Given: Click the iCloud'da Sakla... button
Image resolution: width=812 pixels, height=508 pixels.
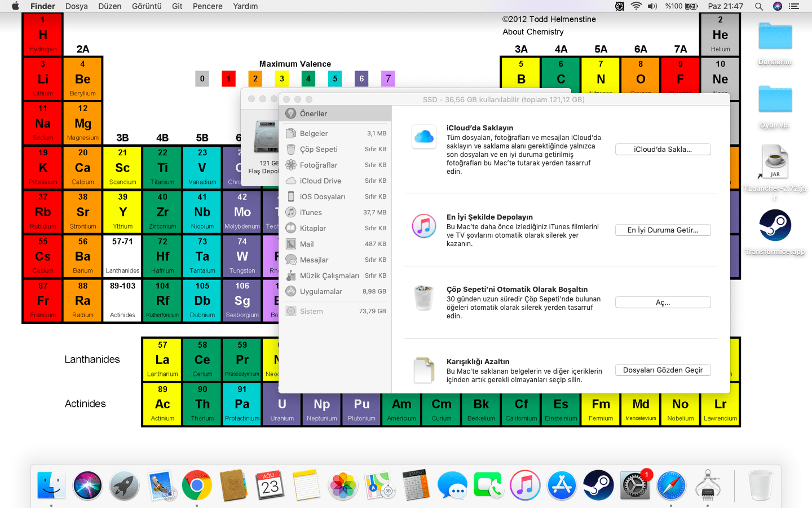Looking at the screenshot, I should click(663, 150).
